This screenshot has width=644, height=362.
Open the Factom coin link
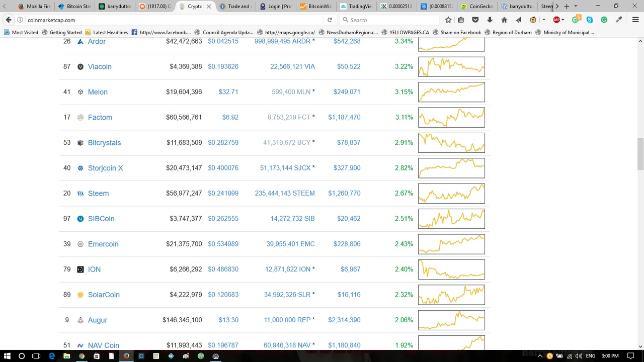100,118
